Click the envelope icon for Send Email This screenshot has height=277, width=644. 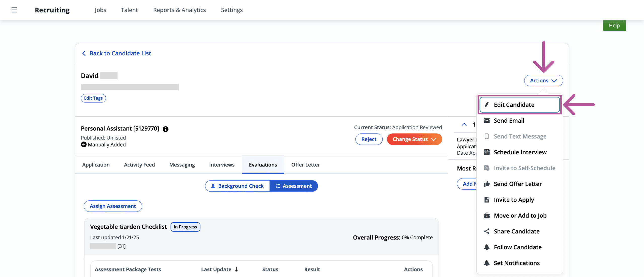pos(487,121)
